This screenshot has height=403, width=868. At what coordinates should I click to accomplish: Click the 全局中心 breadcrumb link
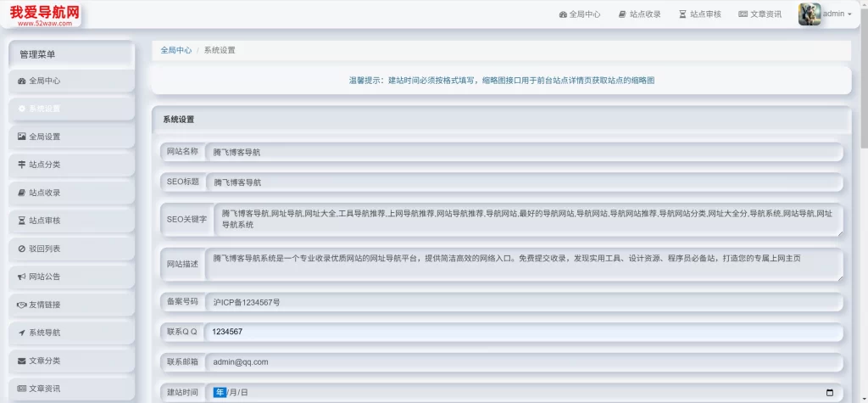176,50
